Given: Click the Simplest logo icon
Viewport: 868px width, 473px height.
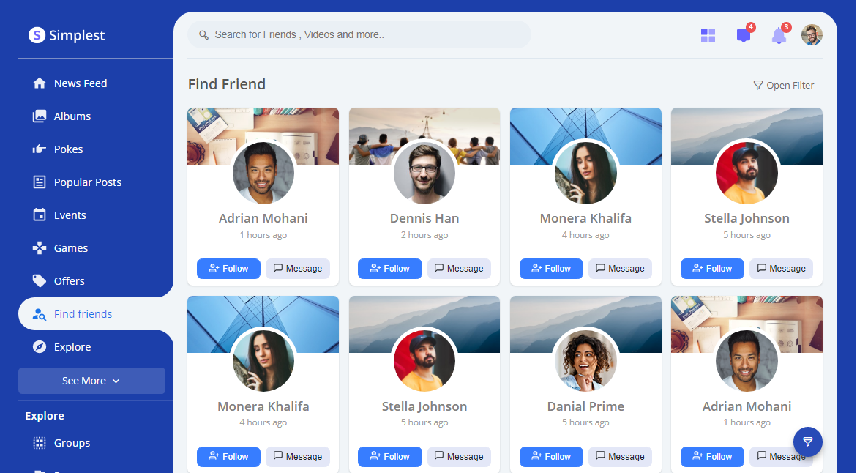Looking at the screenshot, I should [37, 35].
